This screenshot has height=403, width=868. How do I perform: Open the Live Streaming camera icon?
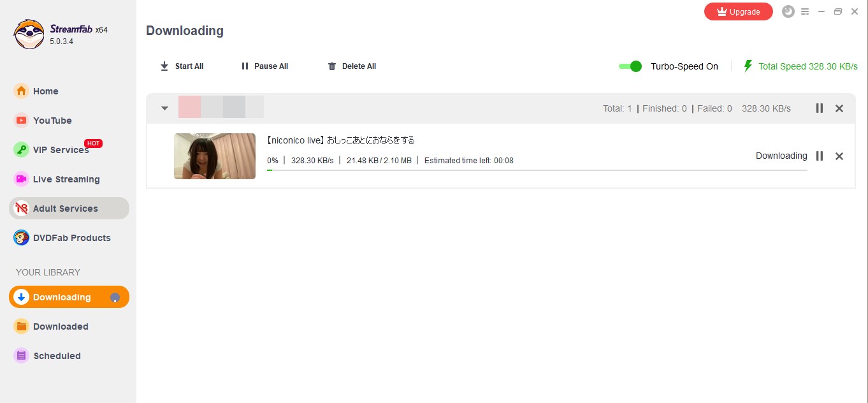(22, 179)
